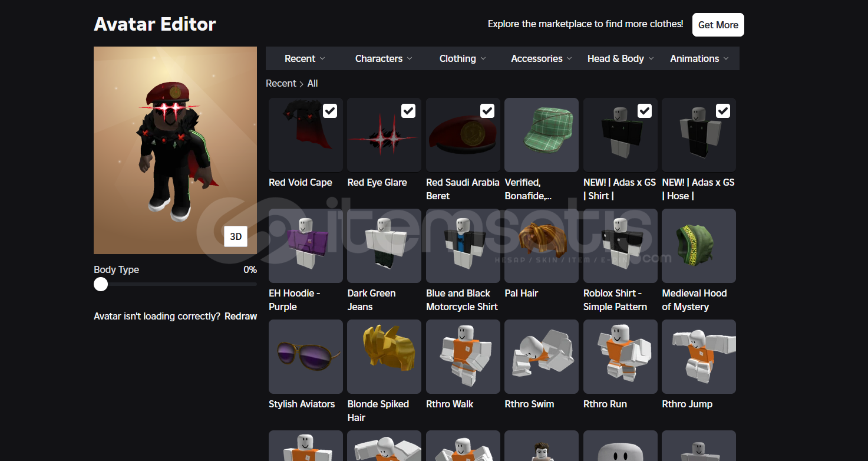Viewport: 868px width, 461px height.
Task: Open the Dark Green Jeans name link
Action: coord(371,299)
